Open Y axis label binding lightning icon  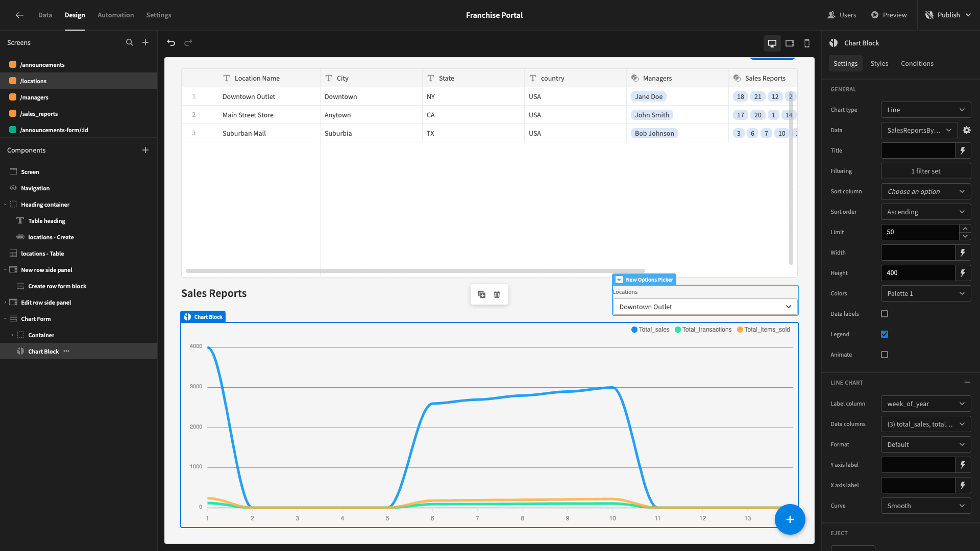(x=963, y=465)
